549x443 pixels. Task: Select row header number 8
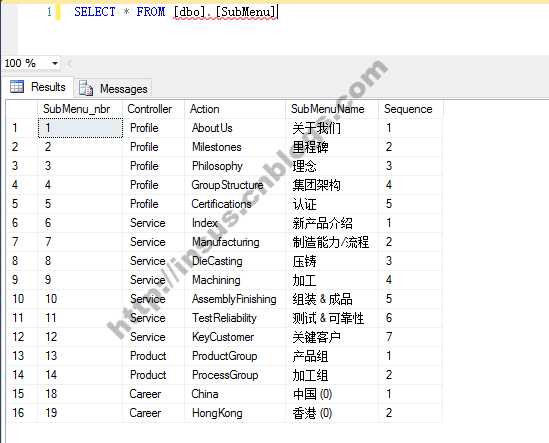[x=22, y=261]
